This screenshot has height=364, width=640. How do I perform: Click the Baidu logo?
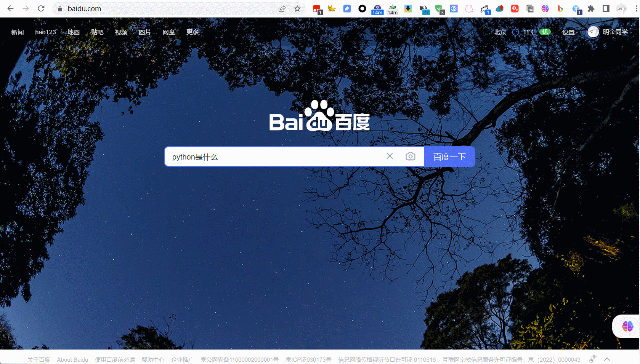[319, 116]
